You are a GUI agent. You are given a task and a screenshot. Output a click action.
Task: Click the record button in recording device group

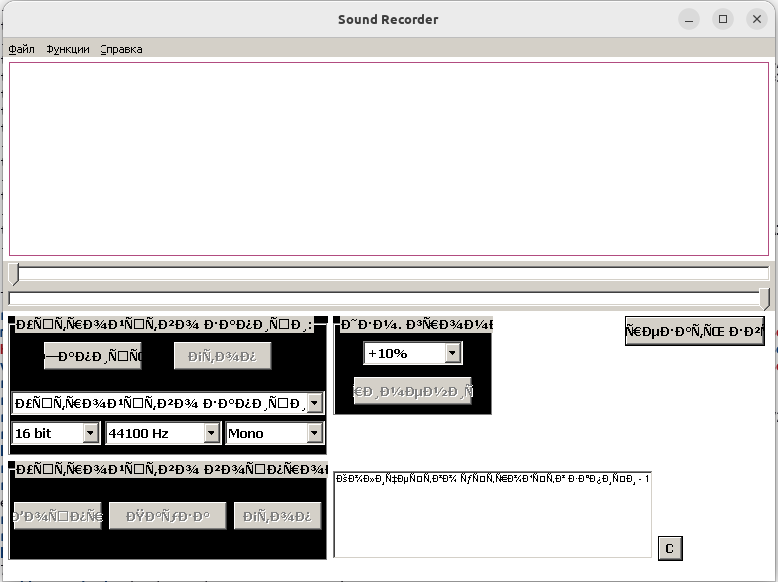tap(93, 356)
